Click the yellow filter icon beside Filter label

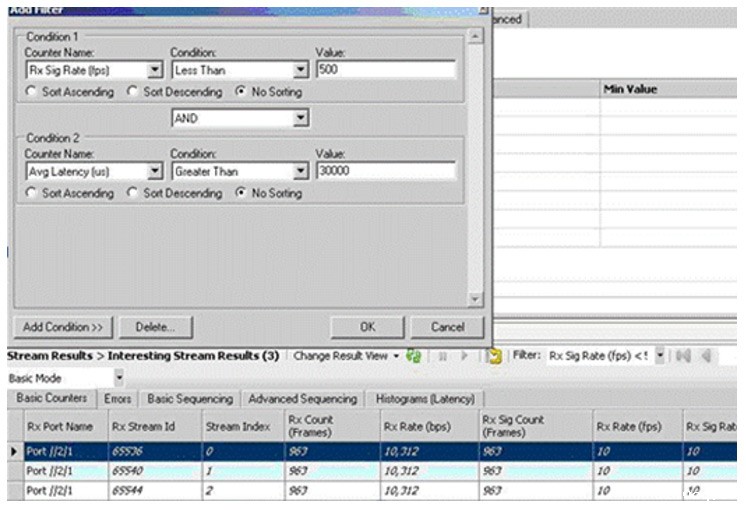click(494, 356)
